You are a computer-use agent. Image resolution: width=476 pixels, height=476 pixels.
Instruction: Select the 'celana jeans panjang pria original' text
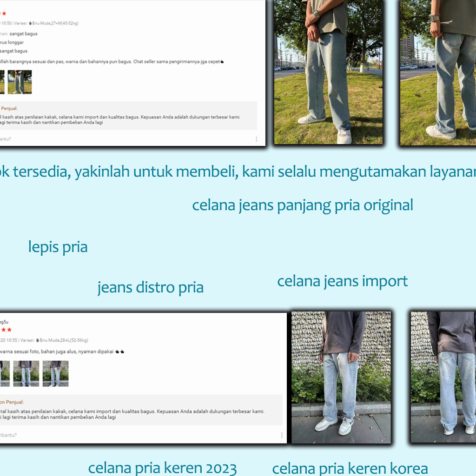[x=302, y=205]
